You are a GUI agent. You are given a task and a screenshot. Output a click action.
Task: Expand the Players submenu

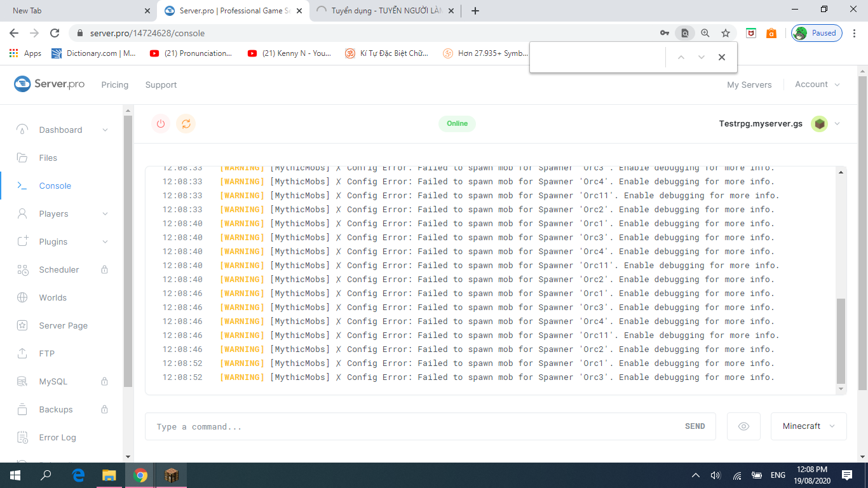point(105,214)
